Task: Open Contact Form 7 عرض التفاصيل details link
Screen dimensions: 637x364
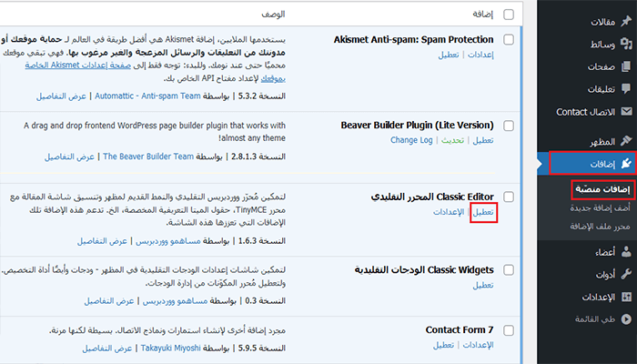Action: coord(107,349)
